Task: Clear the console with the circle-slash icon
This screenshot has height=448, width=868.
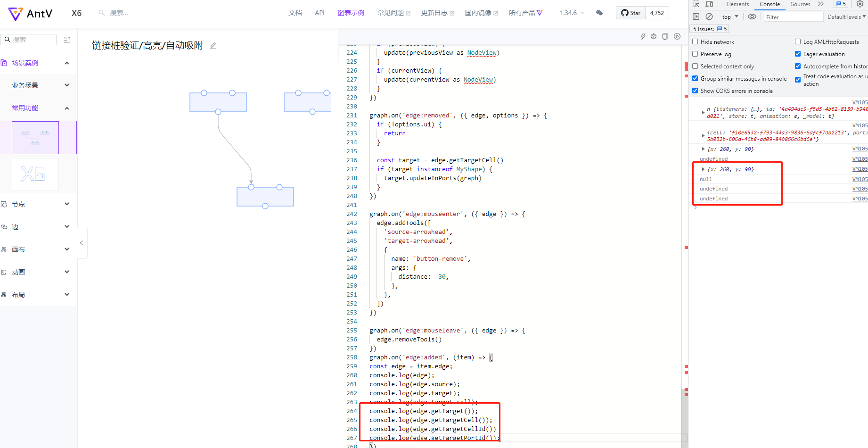Action: tap(709, 17)
